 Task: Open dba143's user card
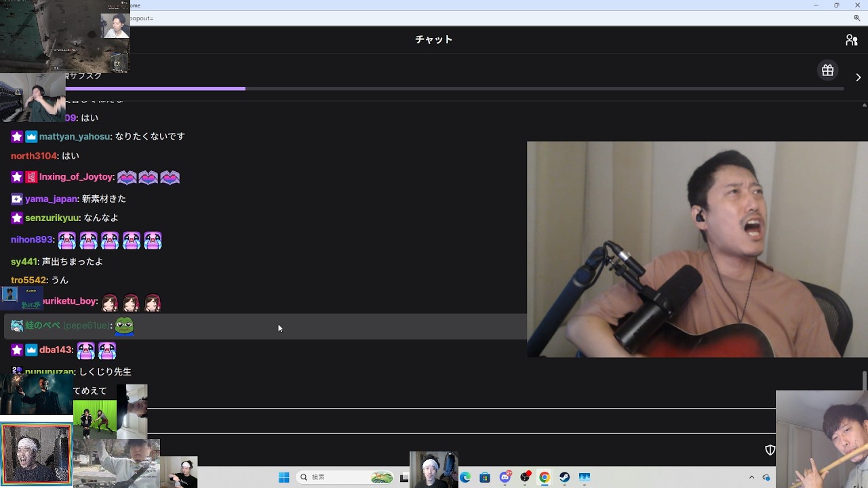tap(56, 350)
